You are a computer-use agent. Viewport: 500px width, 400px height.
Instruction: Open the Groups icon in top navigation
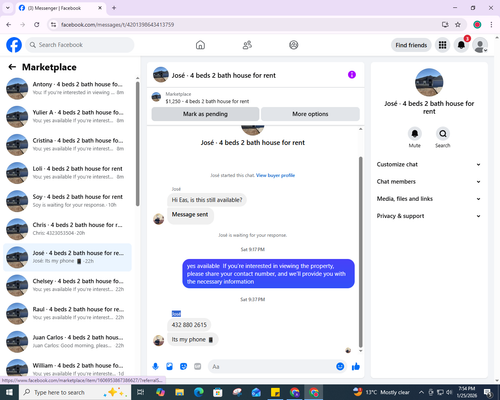coord(294,45)
